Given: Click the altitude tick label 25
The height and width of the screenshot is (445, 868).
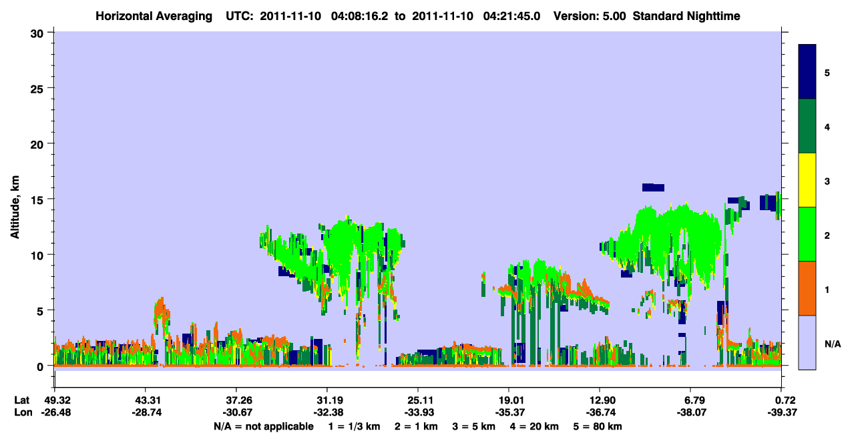Looking at the screenshot, I should [x=39, y=88].
